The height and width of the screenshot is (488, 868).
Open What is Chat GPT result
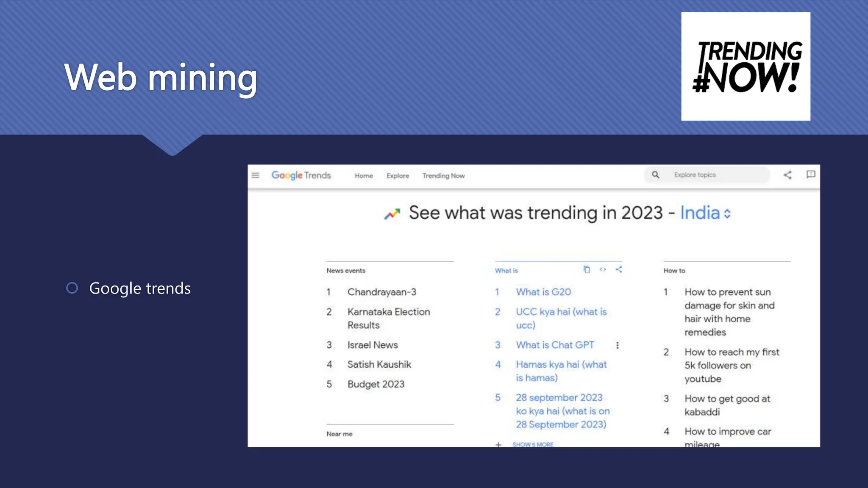pos(555,345)
